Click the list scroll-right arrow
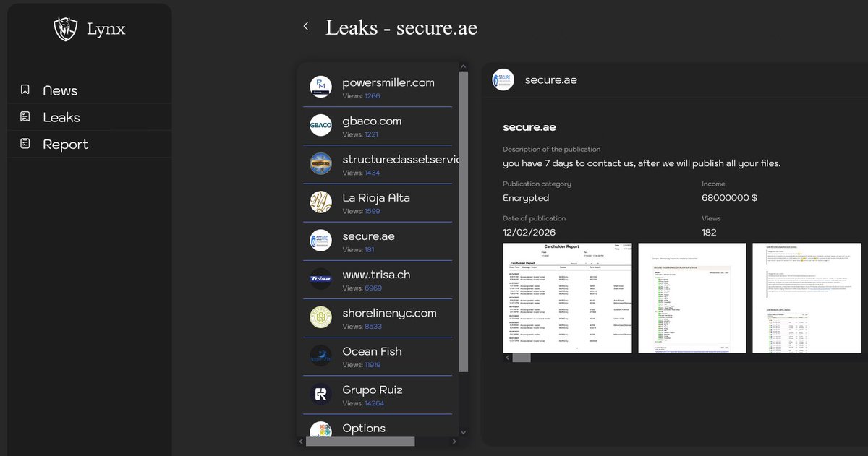The height and width of the screenshot is (456, 868). (454, 441)
